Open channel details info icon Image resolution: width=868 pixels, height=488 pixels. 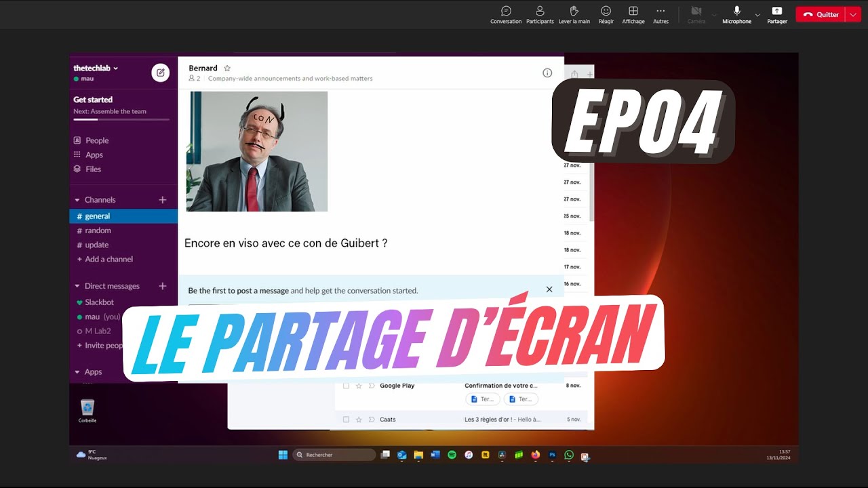pyautogui.click(x=547, y=73)
